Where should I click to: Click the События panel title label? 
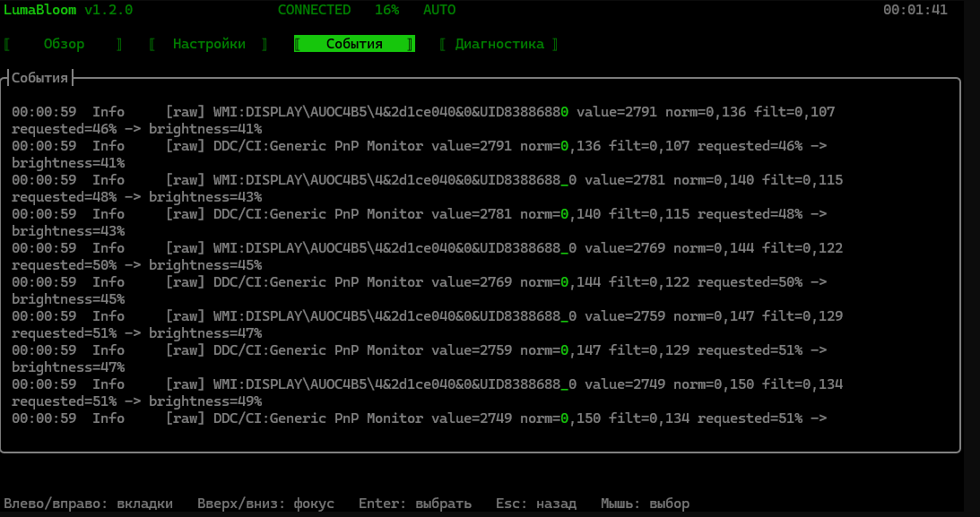coord(40,78)
